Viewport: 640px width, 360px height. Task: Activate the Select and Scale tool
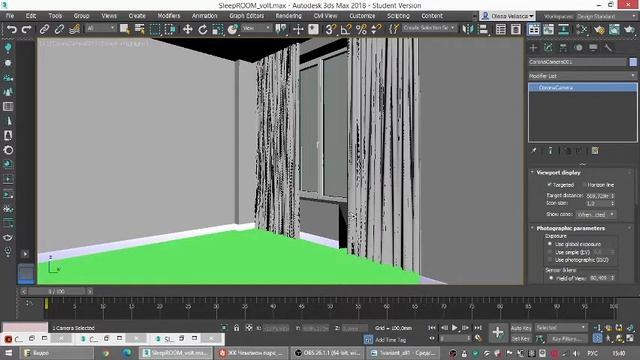coord(218,29)
